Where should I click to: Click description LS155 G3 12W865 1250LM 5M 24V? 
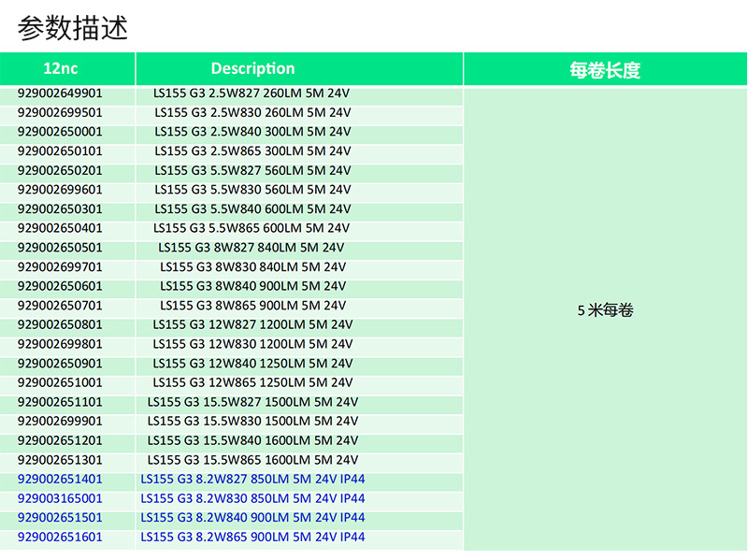[252, 382]
